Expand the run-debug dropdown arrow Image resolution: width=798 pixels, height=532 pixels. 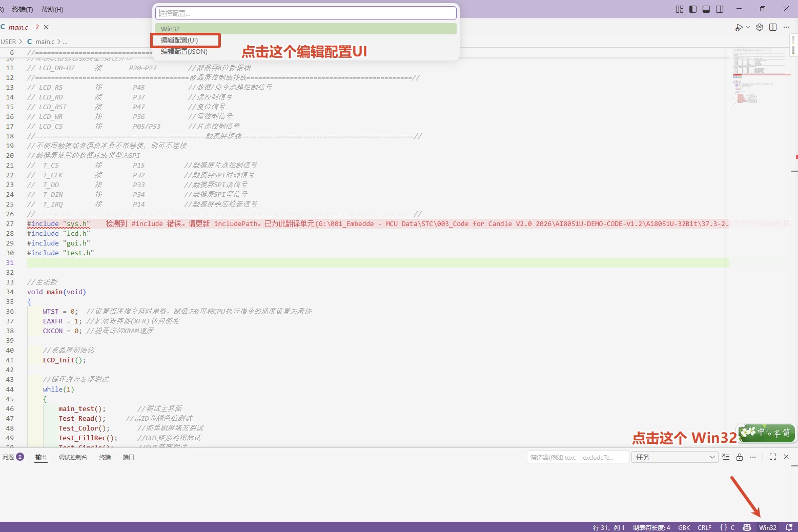[x=748, y=27]
